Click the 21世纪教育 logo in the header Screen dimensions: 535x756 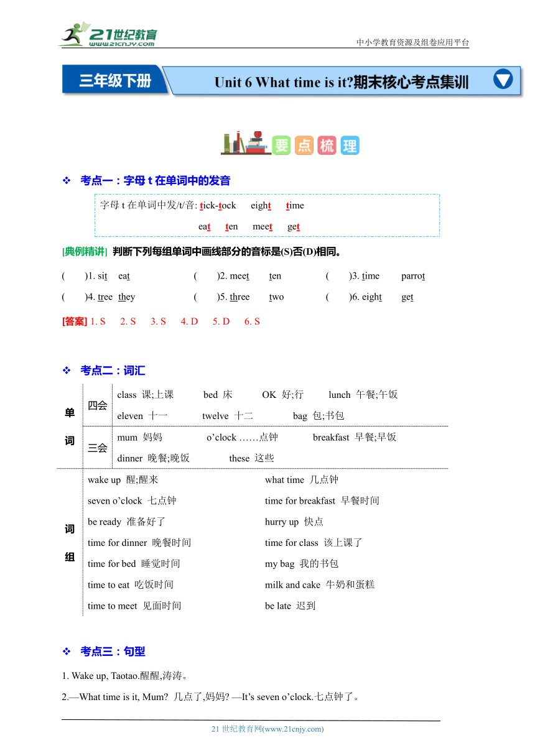point(108,35)
